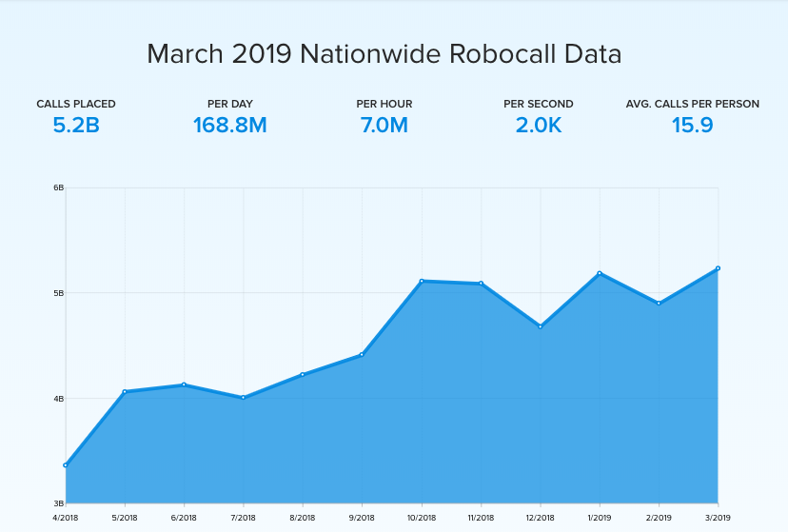Select the final 3/2019 data point
788x532 pixels.
pos(718,268)
